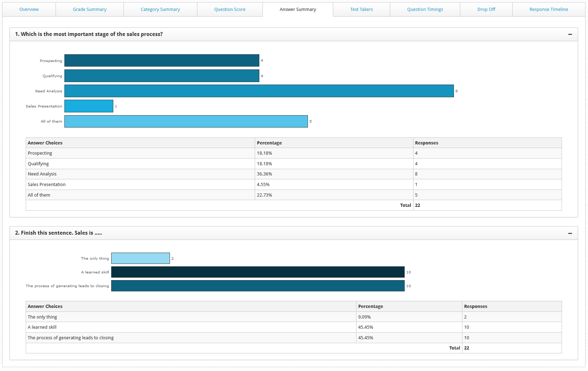Click the Qualifying chart bar
588x371 pixels.
162,76
